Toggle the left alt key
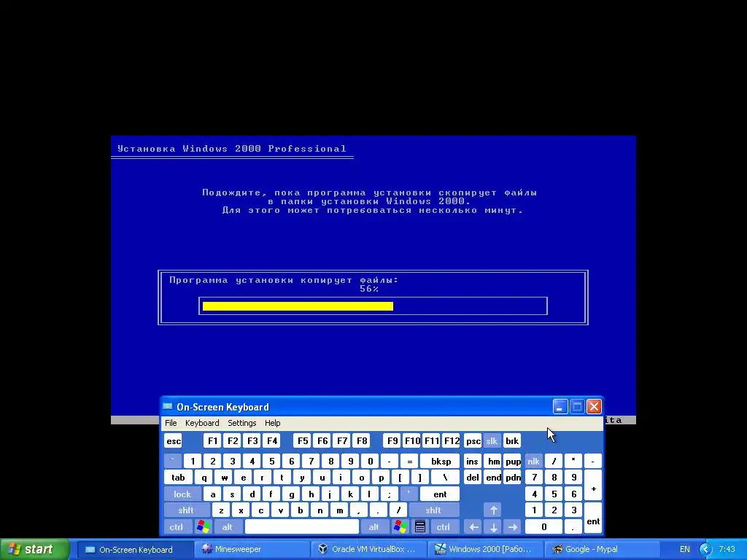 click(228, 526)
